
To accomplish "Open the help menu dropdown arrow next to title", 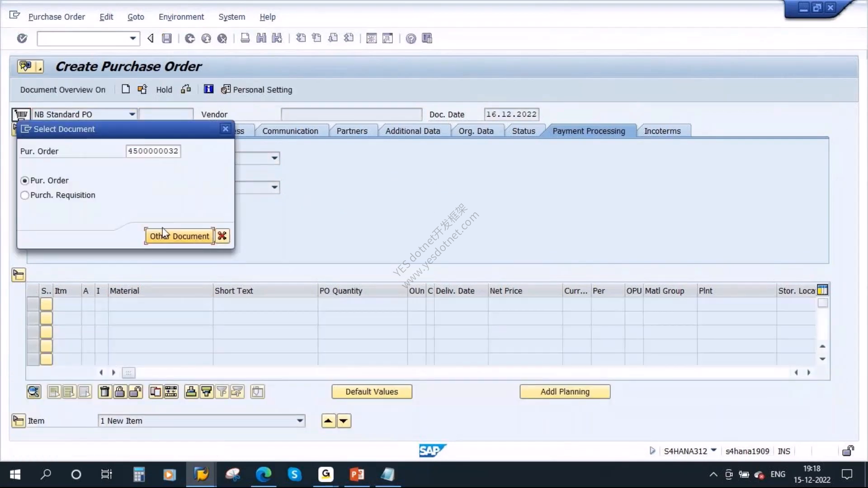I will [x=40, y=67].
